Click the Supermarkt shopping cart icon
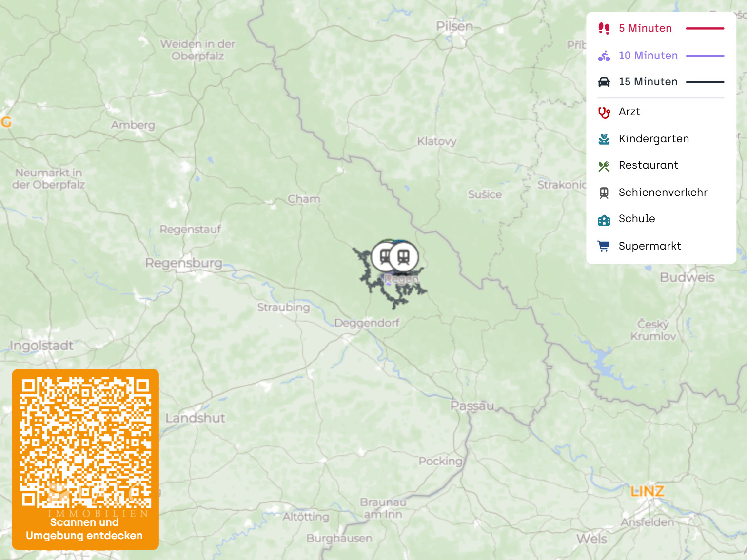Viewport: 747px width, 560px height. (x=604, y=246)
